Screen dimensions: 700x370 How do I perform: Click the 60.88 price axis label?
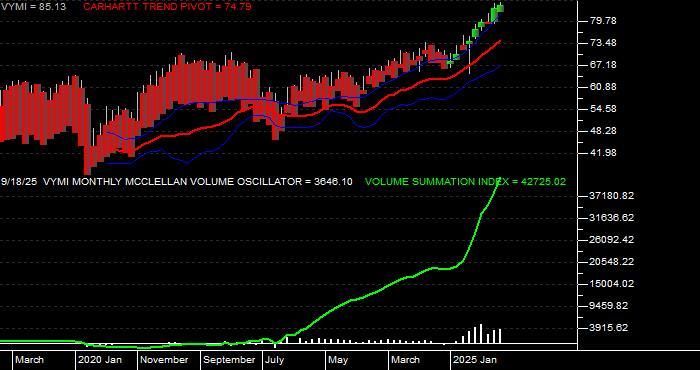pyautogui.click(x=602, y=87)
